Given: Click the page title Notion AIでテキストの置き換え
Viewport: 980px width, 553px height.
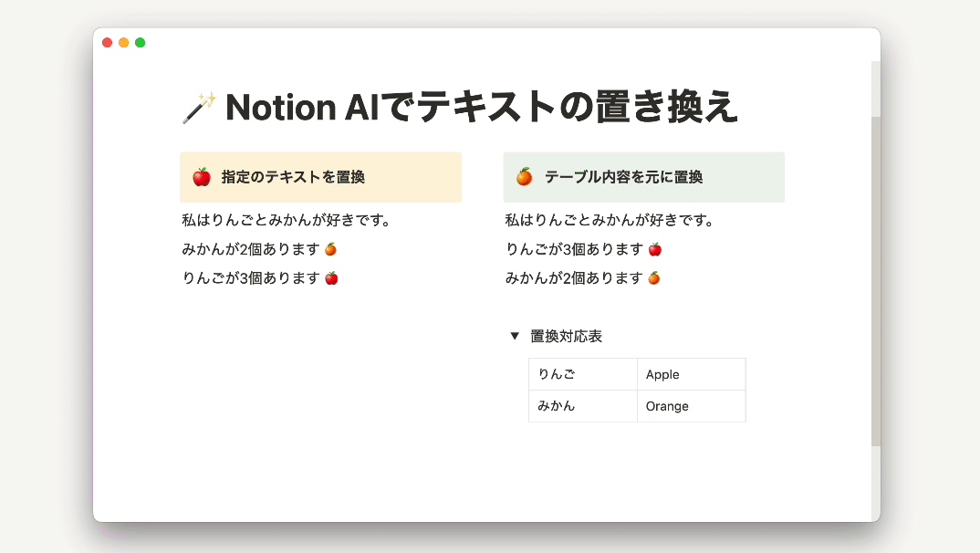Looking at the screenshot, I should click(x=481, y=107).
